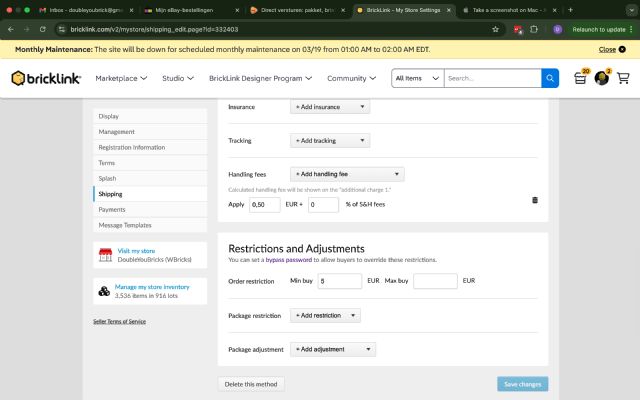Delete the handling fee with trash icon
Screen dimensions: 640x400
(535, 200)
